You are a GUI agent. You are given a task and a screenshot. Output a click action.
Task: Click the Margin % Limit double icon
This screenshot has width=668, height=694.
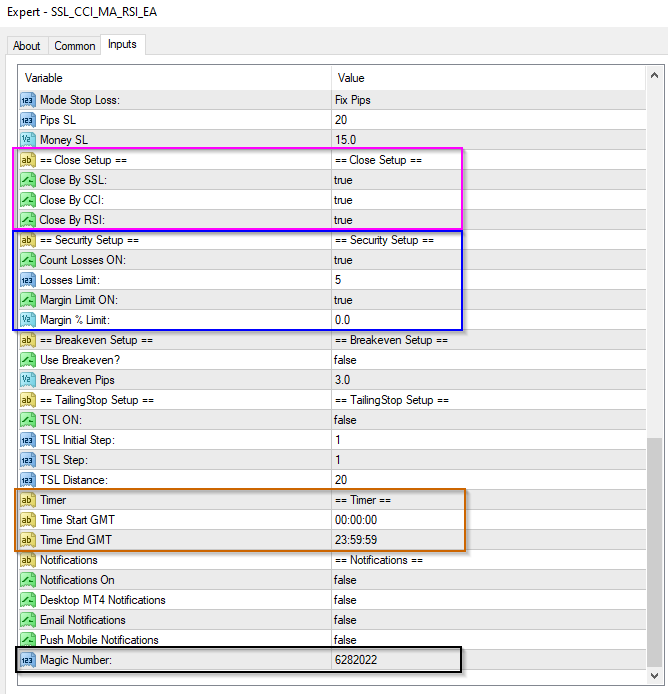coord(27,320)
